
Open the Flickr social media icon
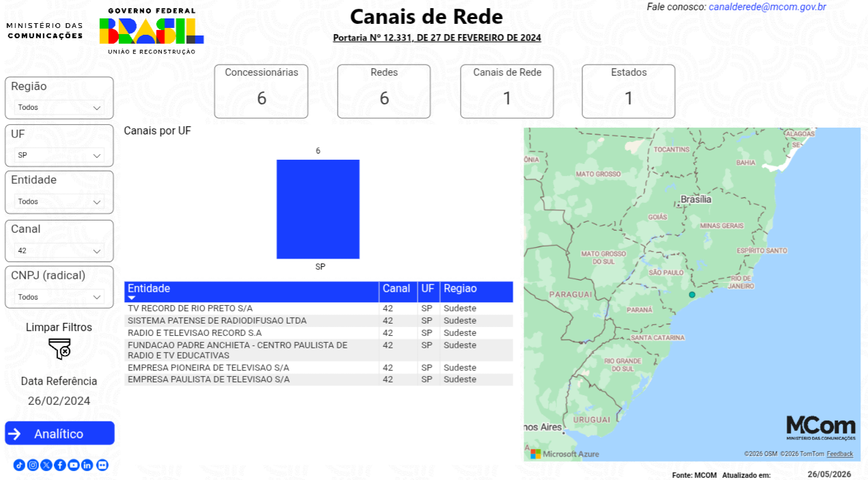pyautogui.click(x=103, y=465)
